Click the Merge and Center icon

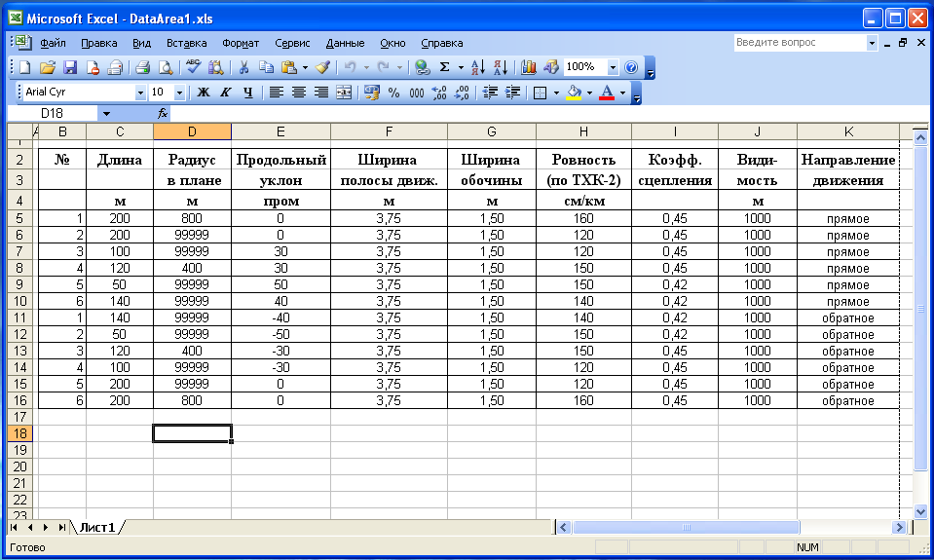(344, 93)
